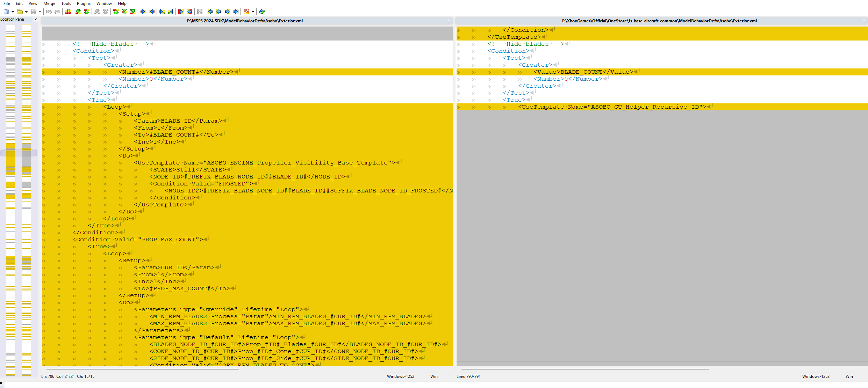The image size is (868, 388).
Task: Click the grayed Next Conflict icon
Action: click(97, 12)
